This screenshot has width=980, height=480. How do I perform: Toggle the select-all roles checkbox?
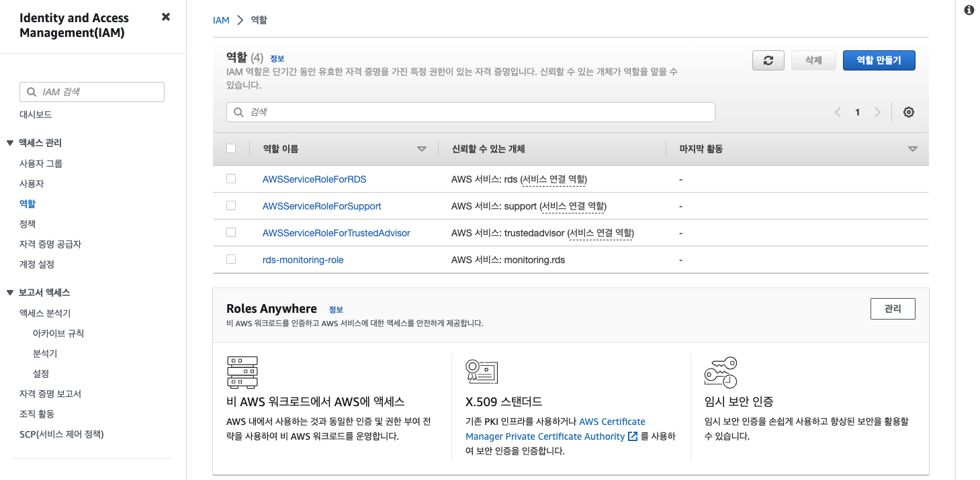pos(231,148)
